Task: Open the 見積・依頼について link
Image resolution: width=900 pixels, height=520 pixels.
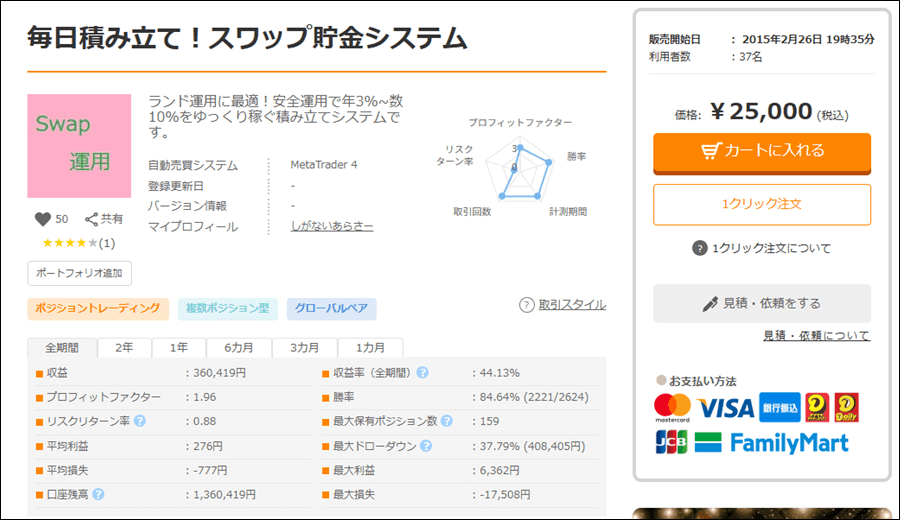Action: 816,336
